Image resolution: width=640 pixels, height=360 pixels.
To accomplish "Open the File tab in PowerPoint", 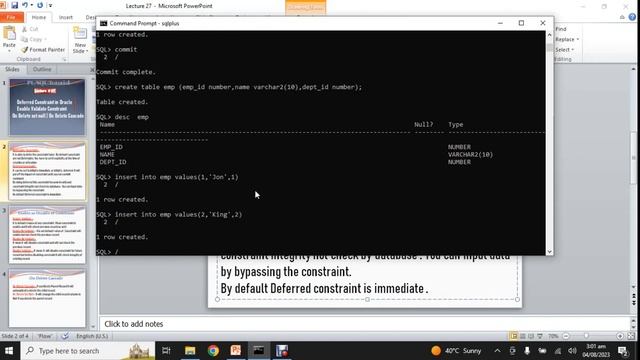I will click(11, 18).
